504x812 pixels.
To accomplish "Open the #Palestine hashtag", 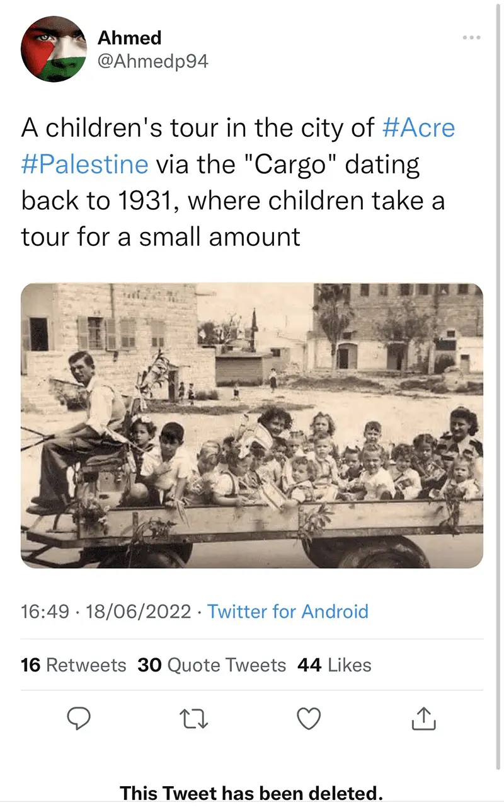I will [85, 164].
